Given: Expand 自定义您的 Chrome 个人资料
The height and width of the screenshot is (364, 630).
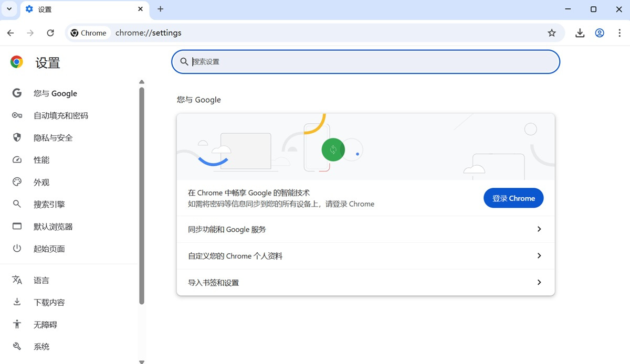Looking at the screenshot, I should 365,256.
